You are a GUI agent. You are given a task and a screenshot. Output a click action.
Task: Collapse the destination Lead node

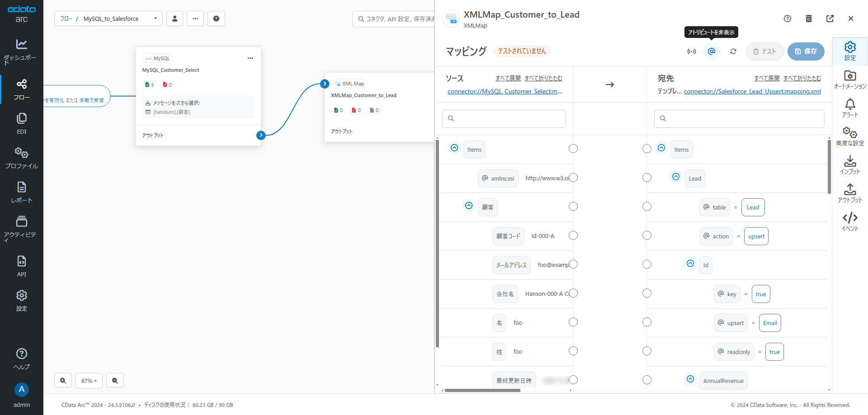(x=676, y=177)
